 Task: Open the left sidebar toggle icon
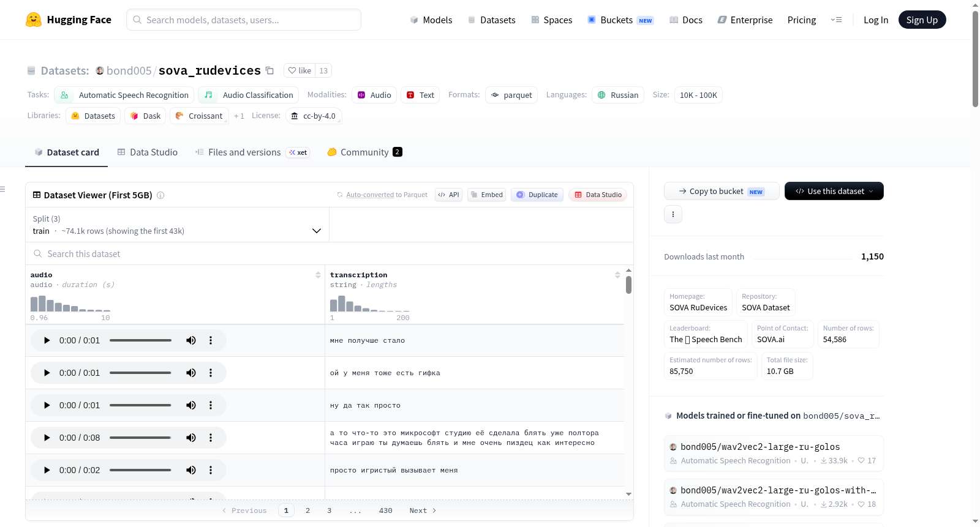pyautogui.click(x=2, y=189)
